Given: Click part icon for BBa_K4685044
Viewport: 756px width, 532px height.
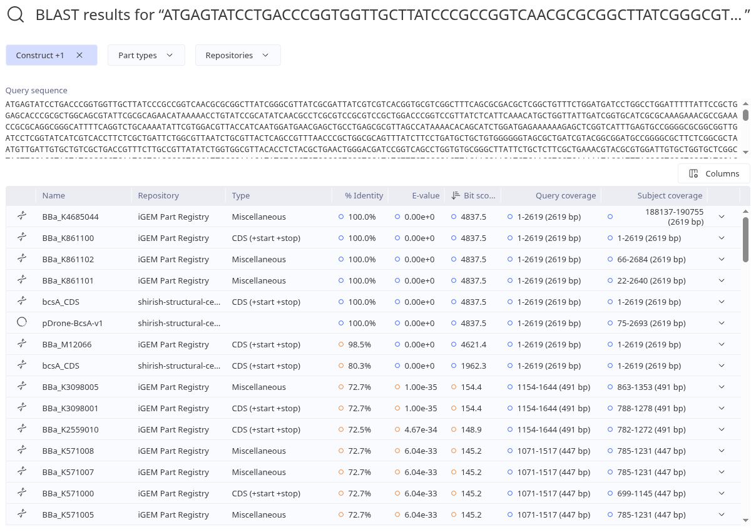Looking at the screenshot, I should [22, 217].
